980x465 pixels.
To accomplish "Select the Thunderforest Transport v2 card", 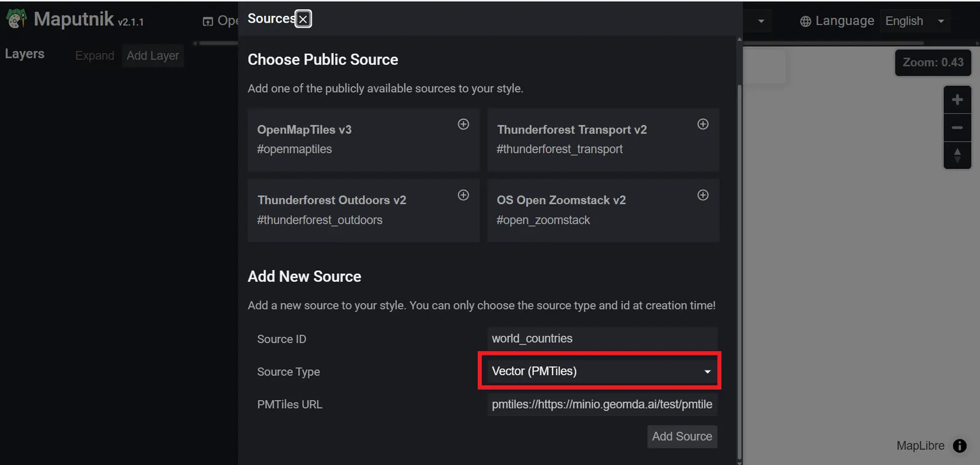I will [x=603, y=140].
